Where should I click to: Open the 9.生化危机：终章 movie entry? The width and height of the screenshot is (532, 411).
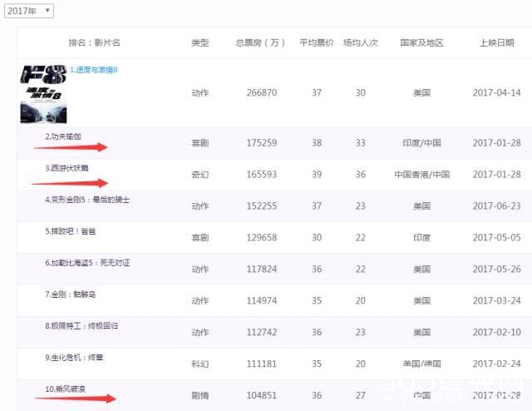coord(75,358)
